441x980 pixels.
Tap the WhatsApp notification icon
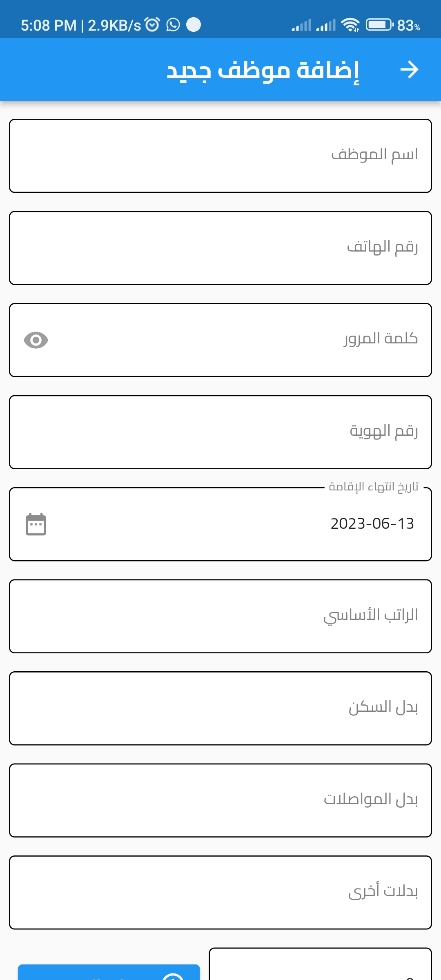tap(173, 25)
